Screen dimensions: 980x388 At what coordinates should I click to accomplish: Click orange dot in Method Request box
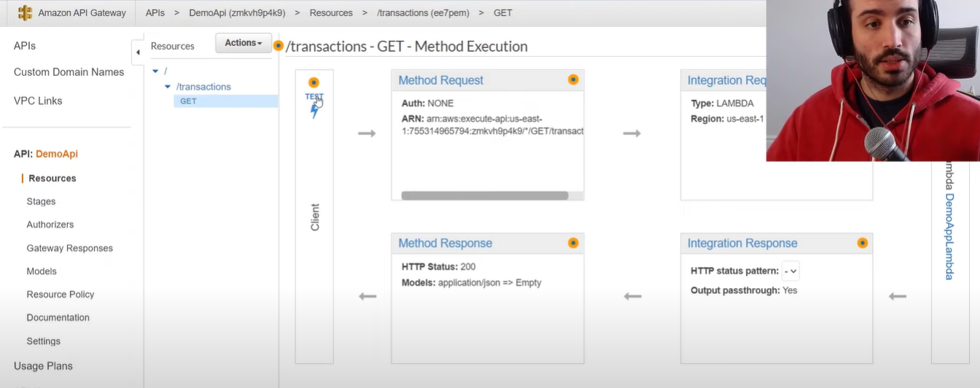point(573,79)
